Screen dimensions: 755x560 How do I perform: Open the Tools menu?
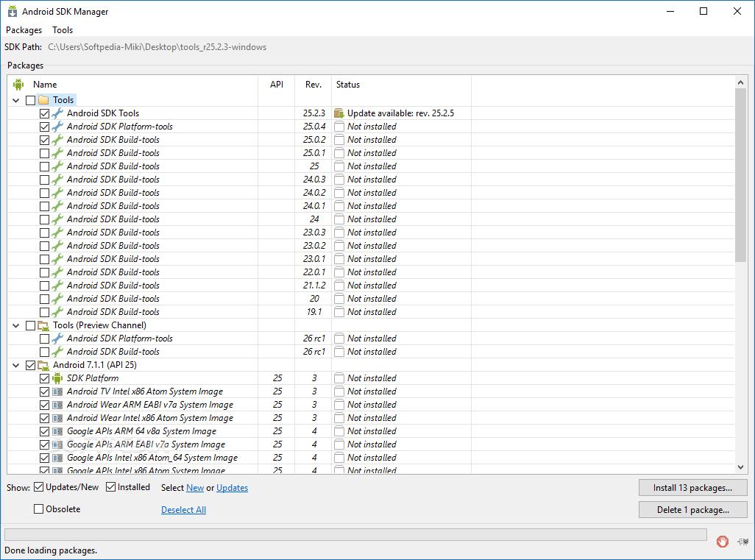click(63, 30)
